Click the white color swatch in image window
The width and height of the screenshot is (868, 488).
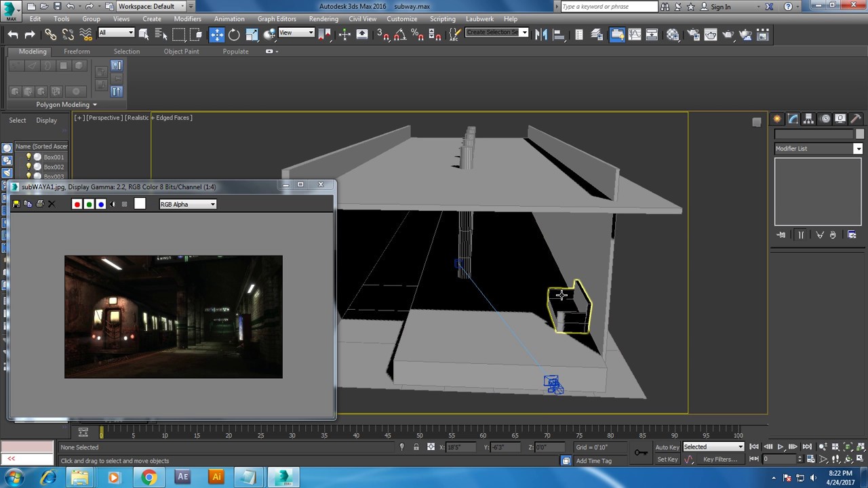[140, 204]
